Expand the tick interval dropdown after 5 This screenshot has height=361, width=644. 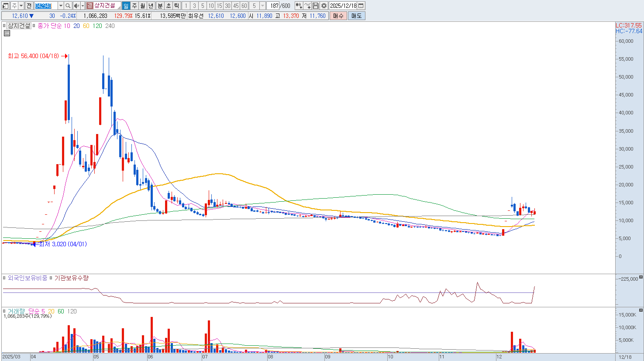point(262,6)
